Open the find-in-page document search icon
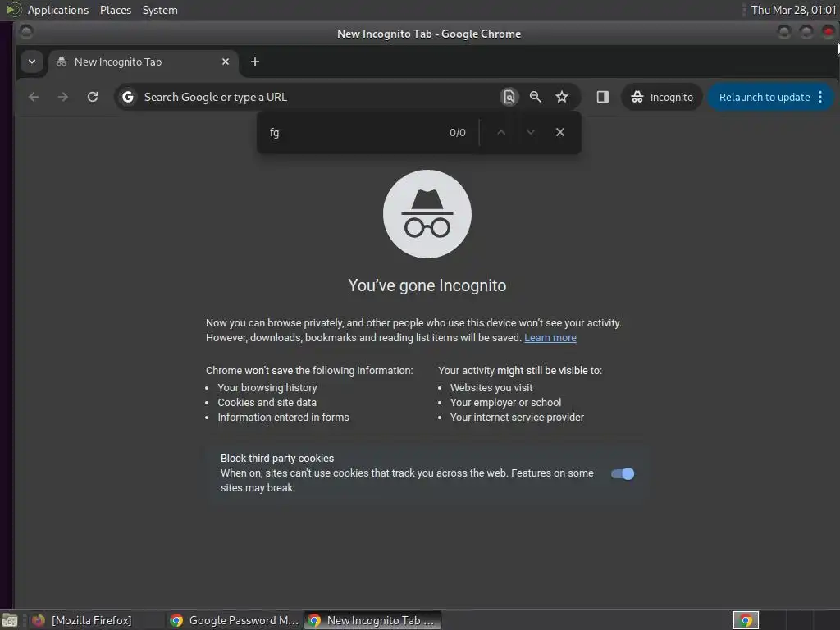Image resolution: width=840 pixels, height=630 pixels. coord(509,97)
